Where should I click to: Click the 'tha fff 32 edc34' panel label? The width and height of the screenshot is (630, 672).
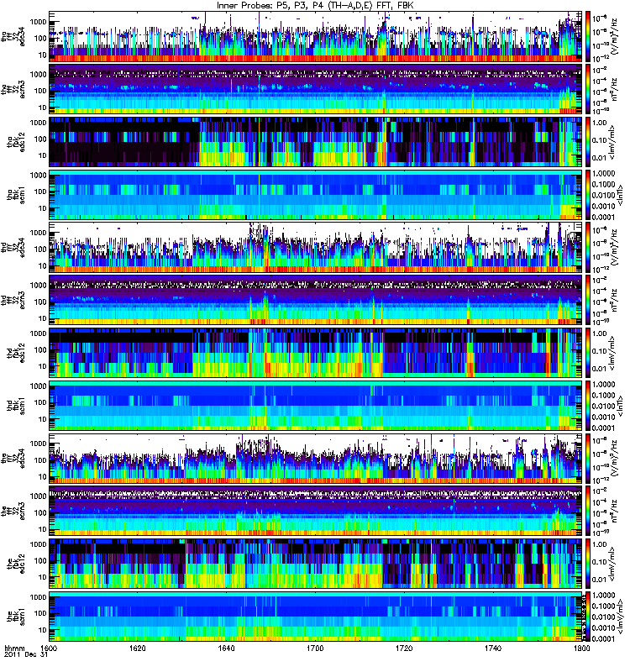[13, 36]
